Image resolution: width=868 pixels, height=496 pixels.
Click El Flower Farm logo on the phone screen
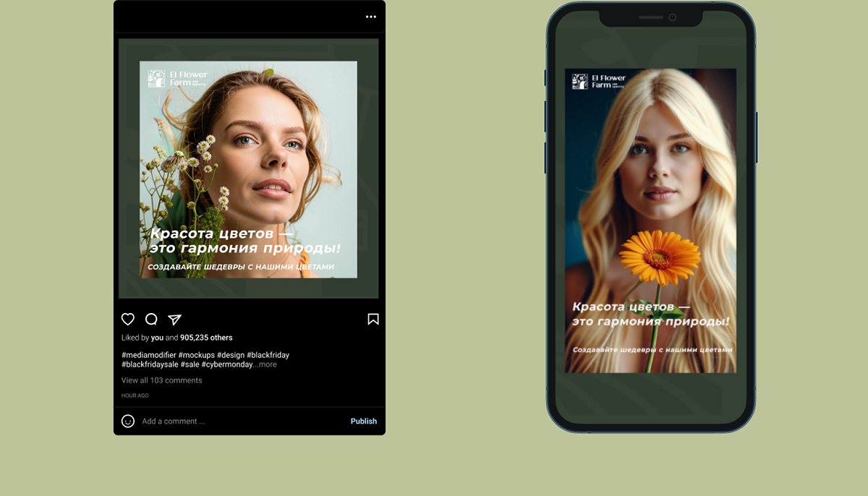tap(598, 81)
